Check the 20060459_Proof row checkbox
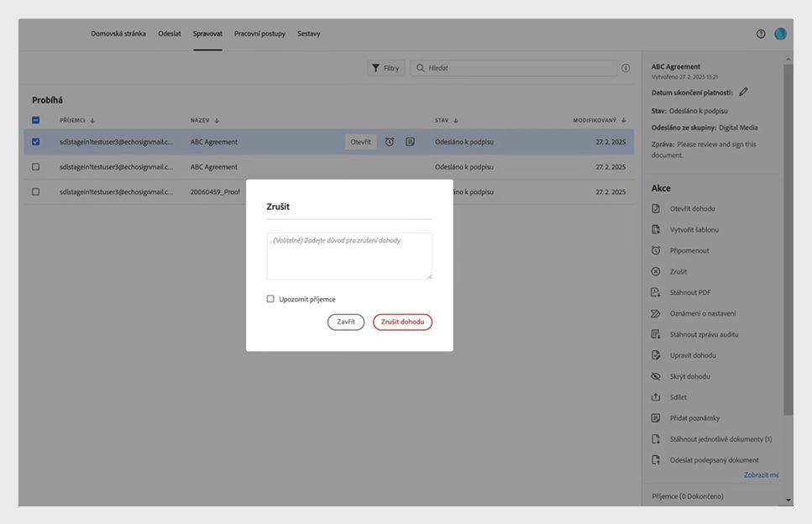Screen dimensions: 812x524 (x=36, y=191)
